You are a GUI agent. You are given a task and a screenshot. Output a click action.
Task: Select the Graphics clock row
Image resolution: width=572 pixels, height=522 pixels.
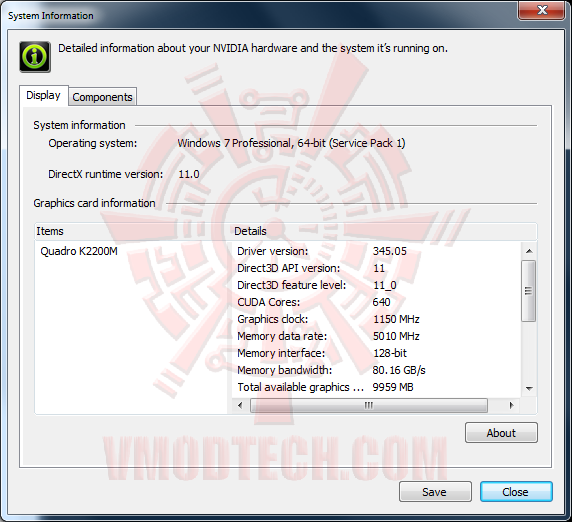[376, 319]
